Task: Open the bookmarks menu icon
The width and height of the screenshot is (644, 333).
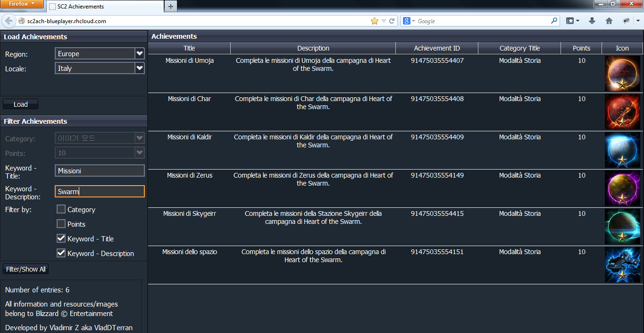Action: point(572,21)
